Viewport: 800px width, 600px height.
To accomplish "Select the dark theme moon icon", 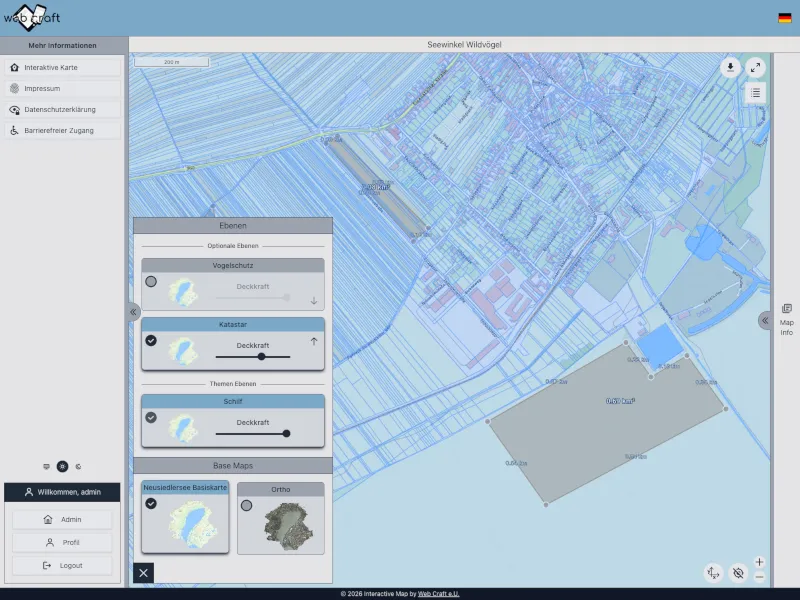I will click(x=78, y=466).
